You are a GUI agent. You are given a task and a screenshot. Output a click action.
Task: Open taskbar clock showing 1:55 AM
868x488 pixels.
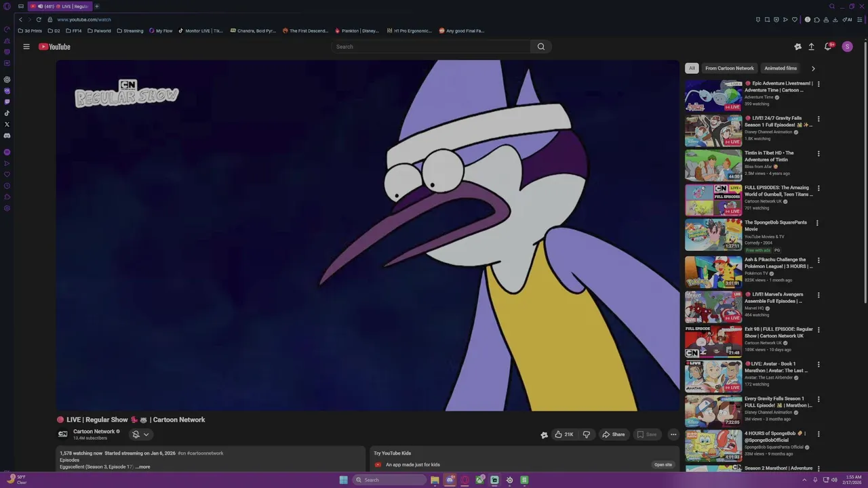coord(852,480)
